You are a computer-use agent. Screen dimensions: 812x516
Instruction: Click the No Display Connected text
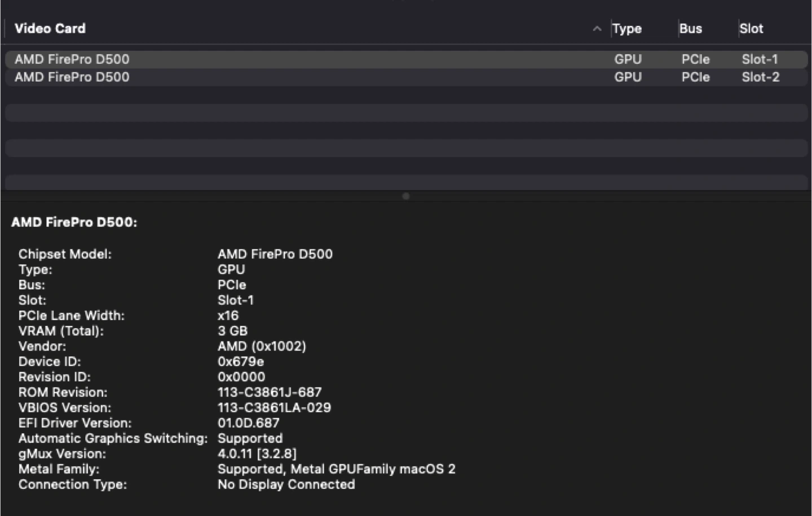(x=286, y=484)
